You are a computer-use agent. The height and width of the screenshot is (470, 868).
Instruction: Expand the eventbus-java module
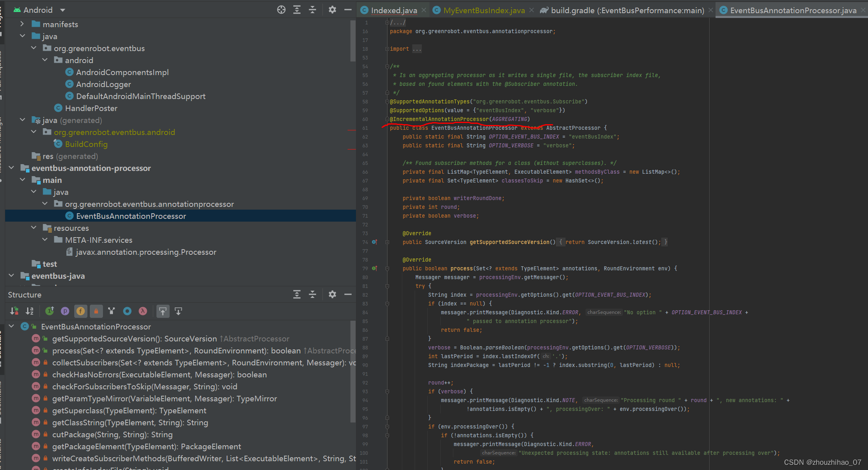coord(11,276)
